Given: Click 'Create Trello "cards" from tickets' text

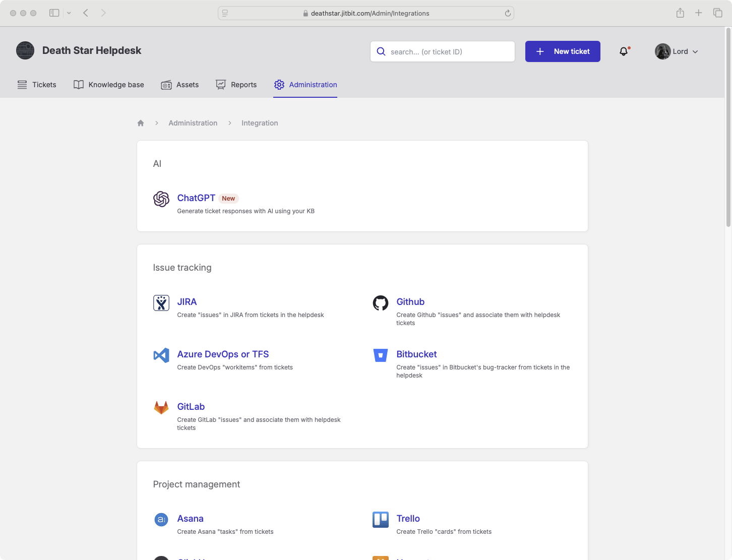Looking at the screenshot, I should (444, 532).
